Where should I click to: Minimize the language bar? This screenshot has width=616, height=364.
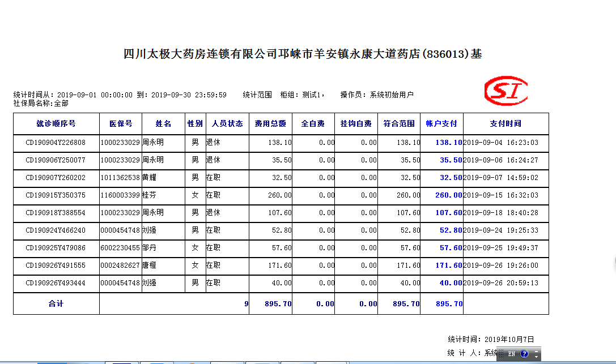pyautogui.click(x=536, y=351)
